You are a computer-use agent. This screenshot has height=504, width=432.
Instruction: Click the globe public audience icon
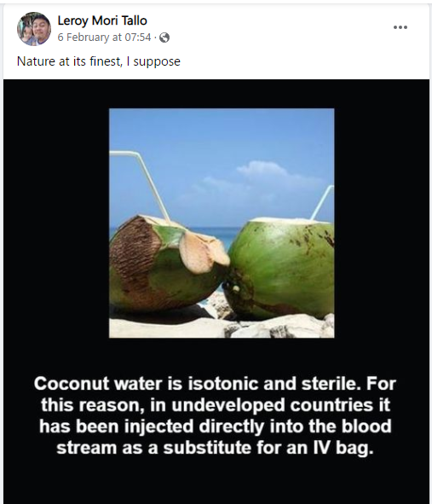pos(164,38)
